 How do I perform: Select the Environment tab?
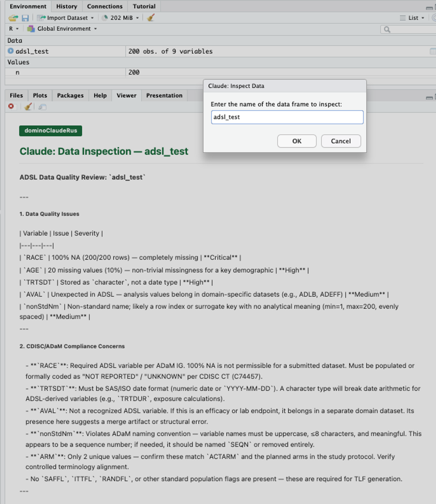(x=28, y=6)
